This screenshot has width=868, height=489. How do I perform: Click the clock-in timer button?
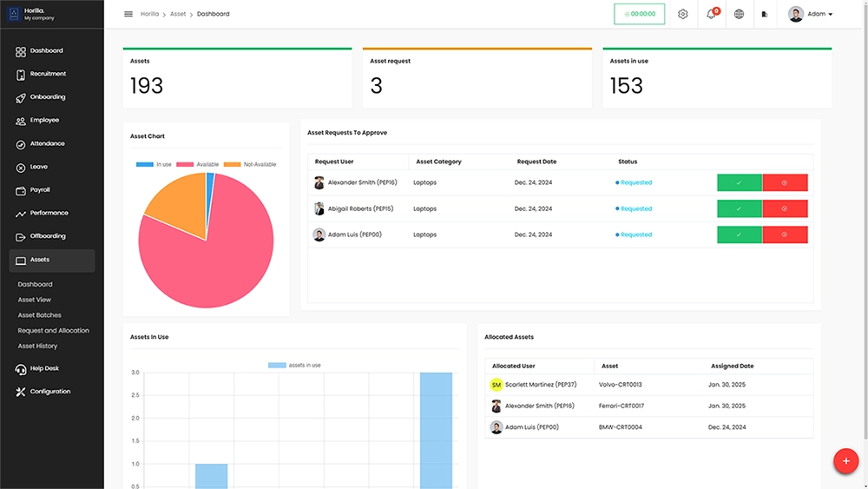640,14
